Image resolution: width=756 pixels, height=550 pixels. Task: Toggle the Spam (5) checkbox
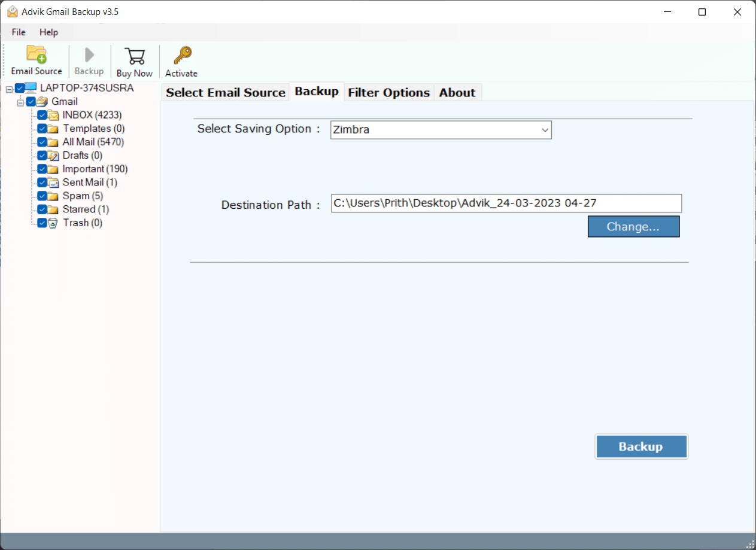pos(42,196)
